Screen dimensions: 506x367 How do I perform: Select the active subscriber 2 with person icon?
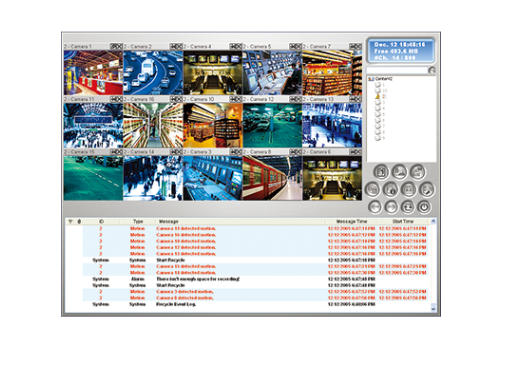click(x=380, y=96)
